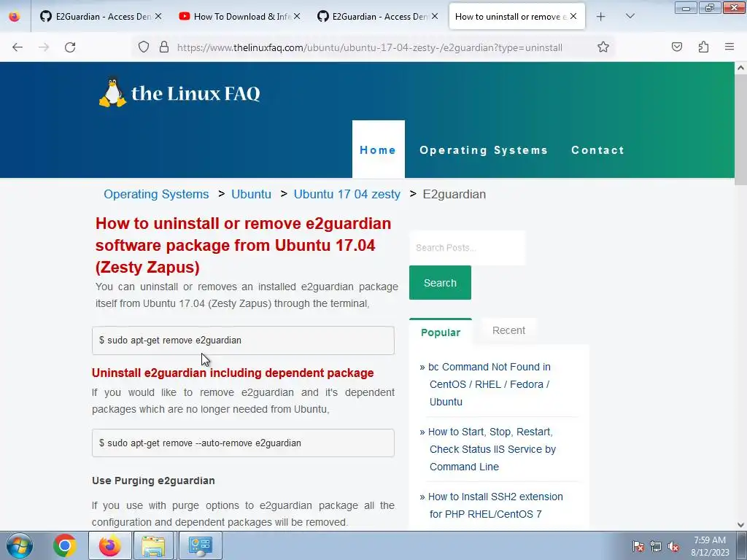Click the page title heading about uninstalling e2guardian

point(243,245)
